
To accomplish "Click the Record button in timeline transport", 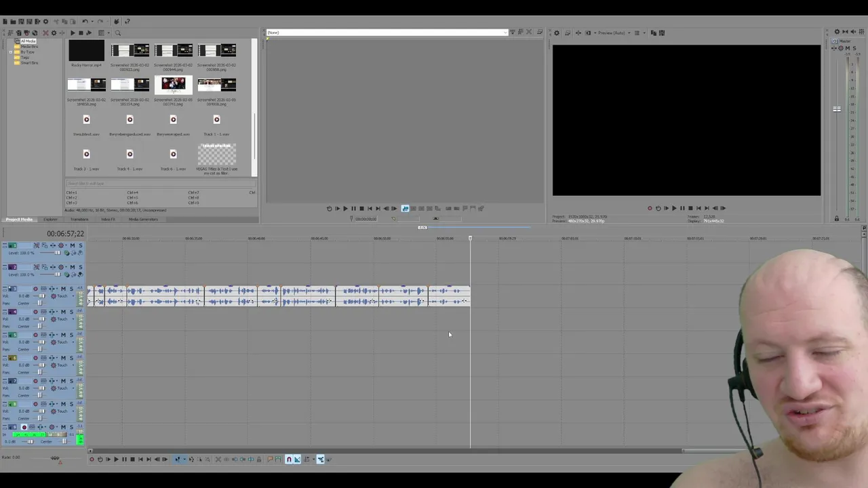I will coord(92,460).
